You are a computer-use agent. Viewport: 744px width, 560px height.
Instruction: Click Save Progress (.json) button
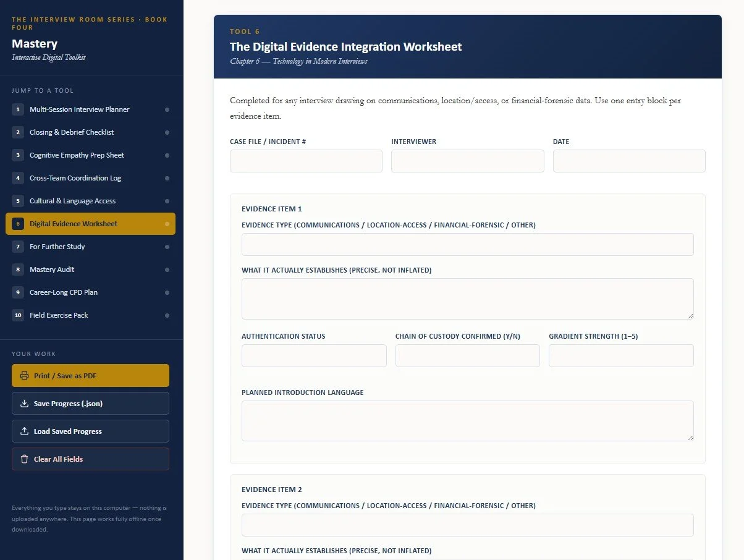(90, 404)
